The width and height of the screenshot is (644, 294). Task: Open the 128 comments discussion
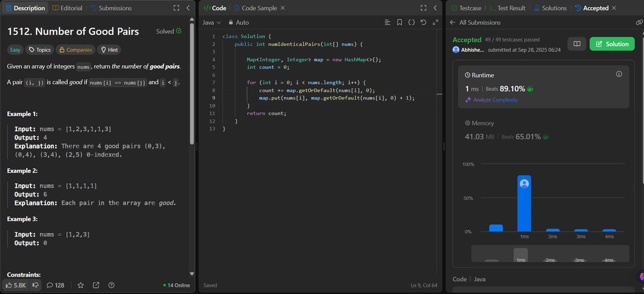pos(56,285)
